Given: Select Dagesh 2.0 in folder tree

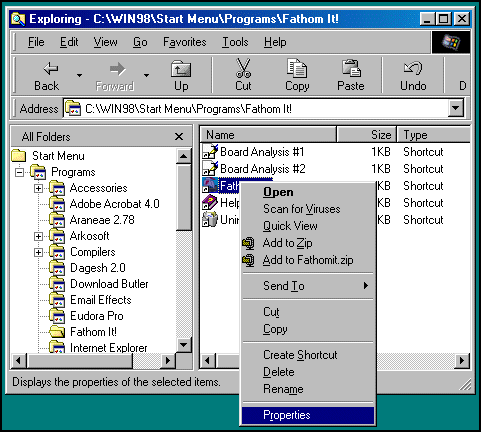Looking at the screenshot, I should [x=98, y=268].
